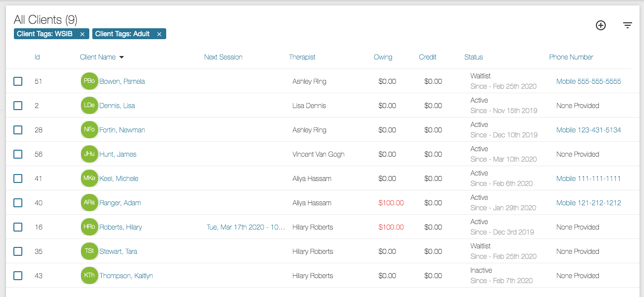Open client Dennis, Lisa

[x=117, y=106]
